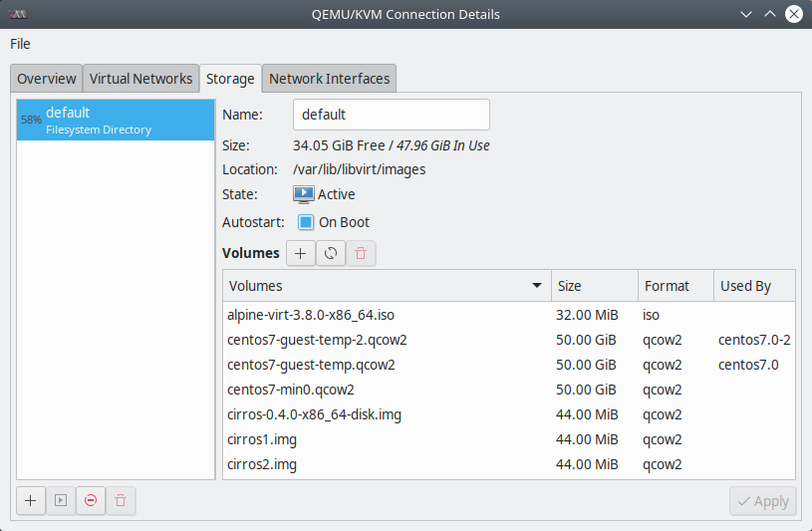Image resolution: width=812 pixels, height=531 pixels.
Task: Toggle the On Boot autostart checkbox
Action: pos(306,222)
